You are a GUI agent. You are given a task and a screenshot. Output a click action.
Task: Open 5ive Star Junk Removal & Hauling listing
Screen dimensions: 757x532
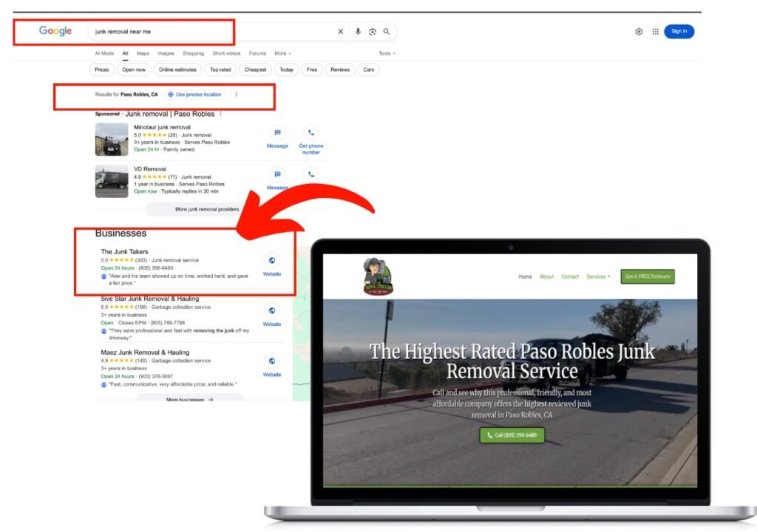click(x=149, y=299)
